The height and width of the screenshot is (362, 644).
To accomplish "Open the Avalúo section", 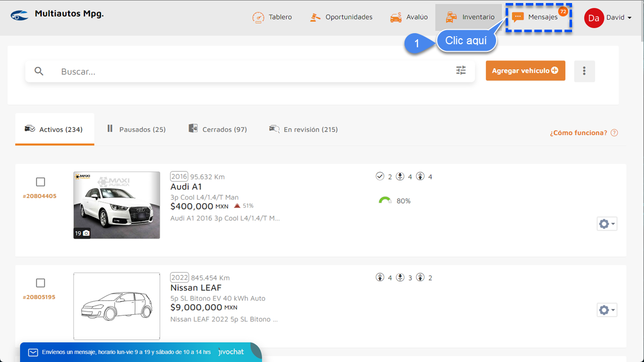I will click(x=409, y=17).
